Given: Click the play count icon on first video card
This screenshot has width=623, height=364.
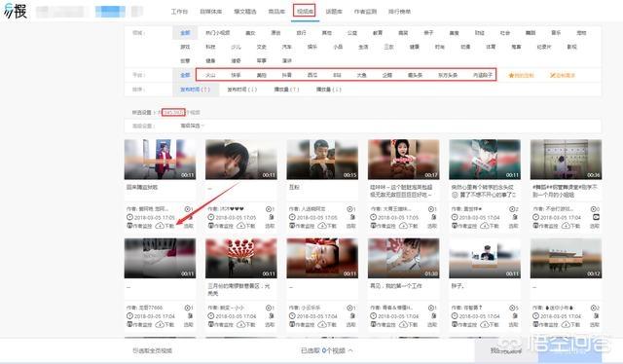Looking at the screenshot, I should click(x=187, y=209).
